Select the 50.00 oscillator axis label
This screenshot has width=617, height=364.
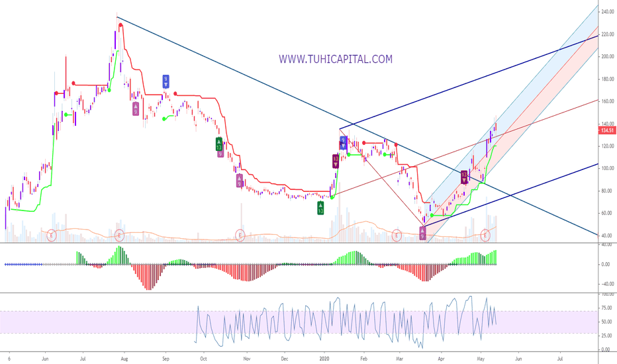(x=607, y=322)
